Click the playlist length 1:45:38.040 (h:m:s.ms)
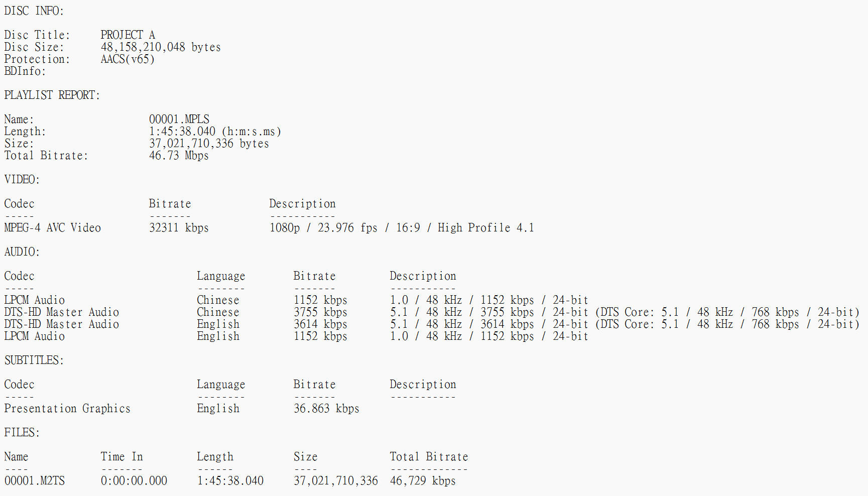 (x=214, y=131)
